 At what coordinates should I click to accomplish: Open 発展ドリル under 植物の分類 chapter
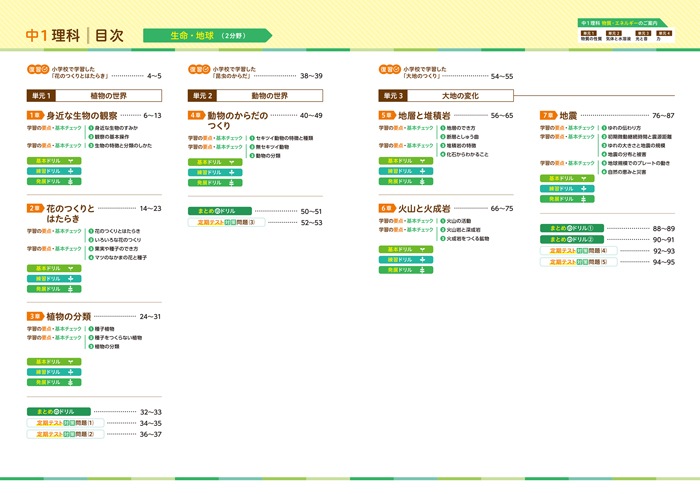(x=56, y=382)
